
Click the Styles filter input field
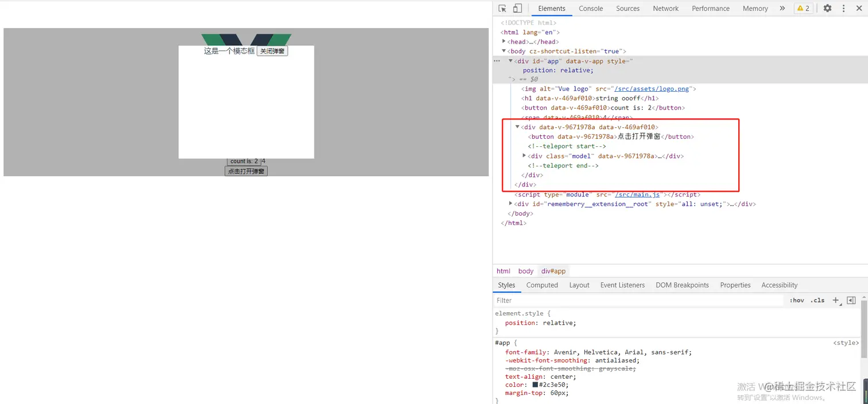tap(638, 300)
